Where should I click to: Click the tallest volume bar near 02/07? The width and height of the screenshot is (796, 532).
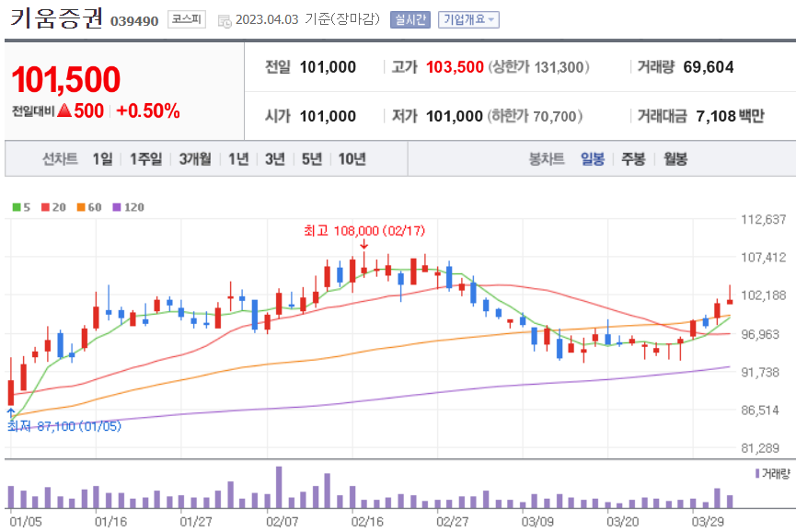(x=279, y=487)
